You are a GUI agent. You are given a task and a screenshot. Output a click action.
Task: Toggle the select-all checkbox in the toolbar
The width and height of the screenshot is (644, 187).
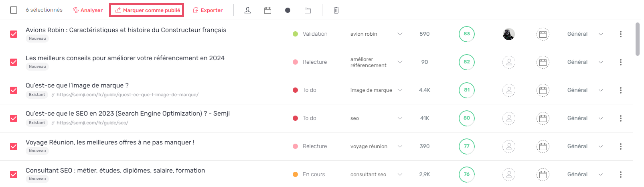(x=14, y=10)
